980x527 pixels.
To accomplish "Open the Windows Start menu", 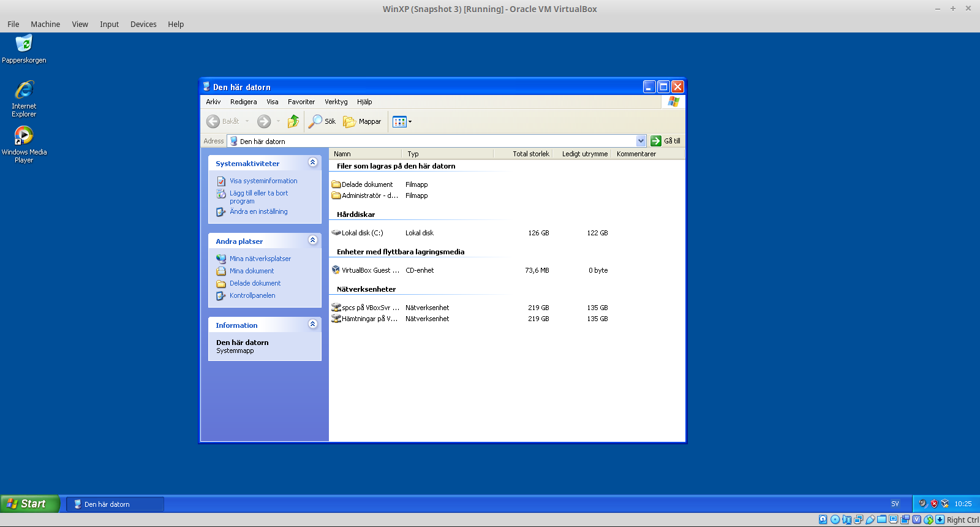I will pos(29,504).
